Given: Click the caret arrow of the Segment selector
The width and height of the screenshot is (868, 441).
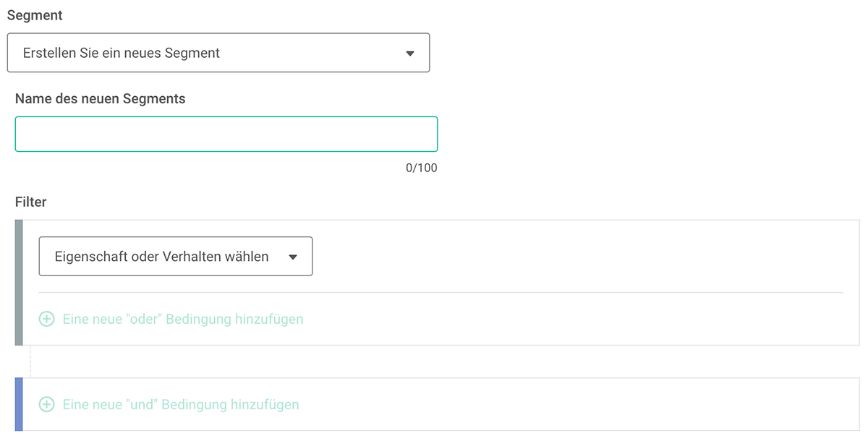Looking at the screenshot, I should point(410,53).
